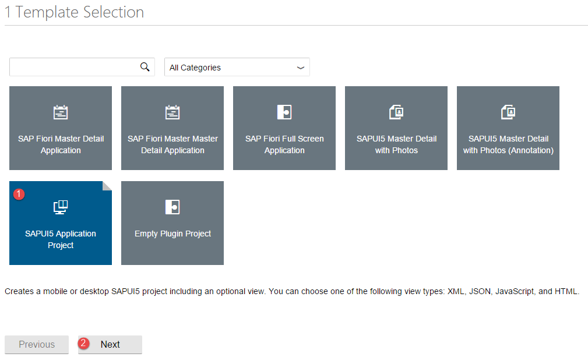Select Empty Plugin Project label
This screenshot has width=588, height=364.
click(x=172, y=234)
